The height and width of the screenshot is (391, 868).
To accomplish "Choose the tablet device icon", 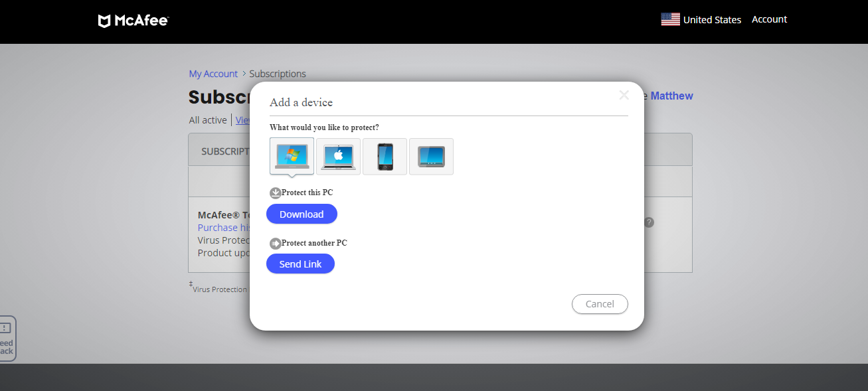I will click(x=432, y=157).
